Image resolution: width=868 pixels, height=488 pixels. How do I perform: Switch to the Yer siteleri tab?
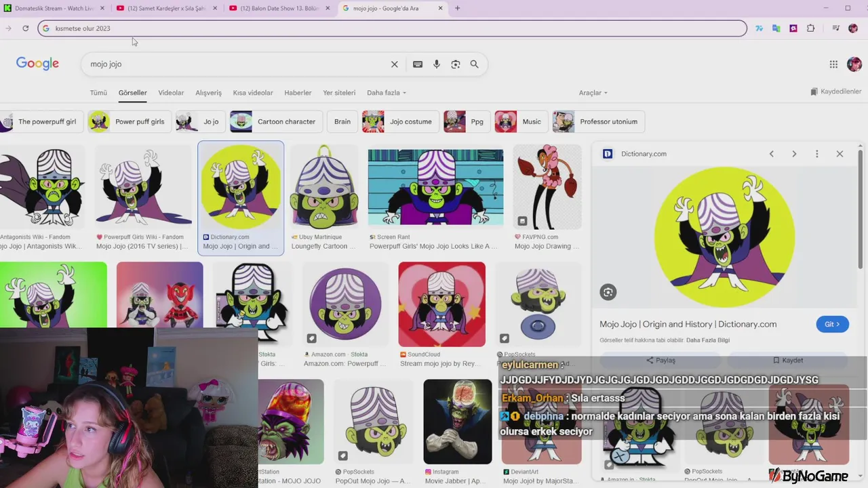pos(339,93)
